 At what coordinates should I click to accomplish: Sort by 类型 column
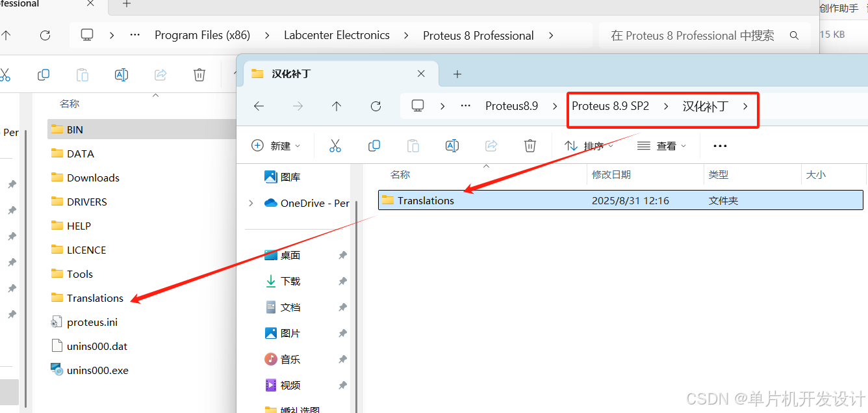click(x=719, y=174)
